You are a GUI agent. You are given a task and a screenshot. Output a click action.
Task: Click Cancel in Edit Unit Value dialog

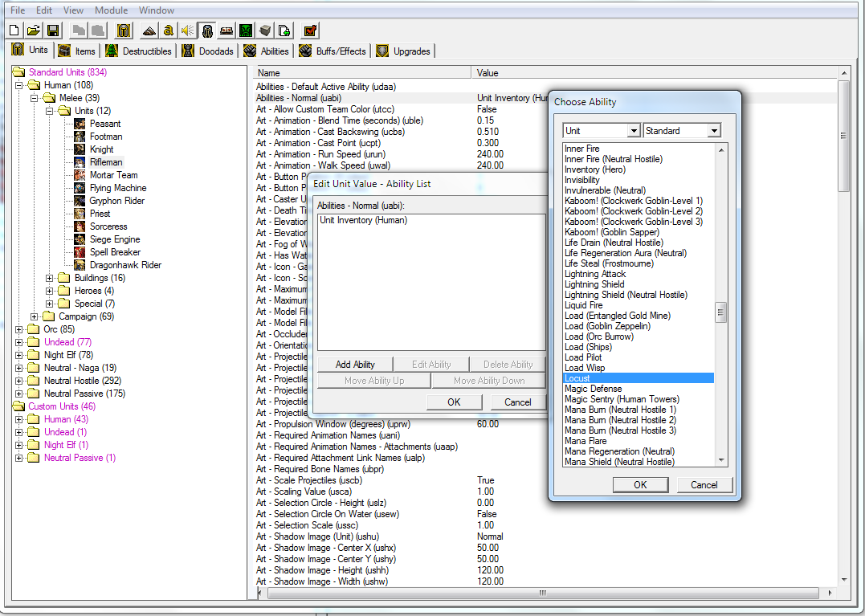point(518,402)
